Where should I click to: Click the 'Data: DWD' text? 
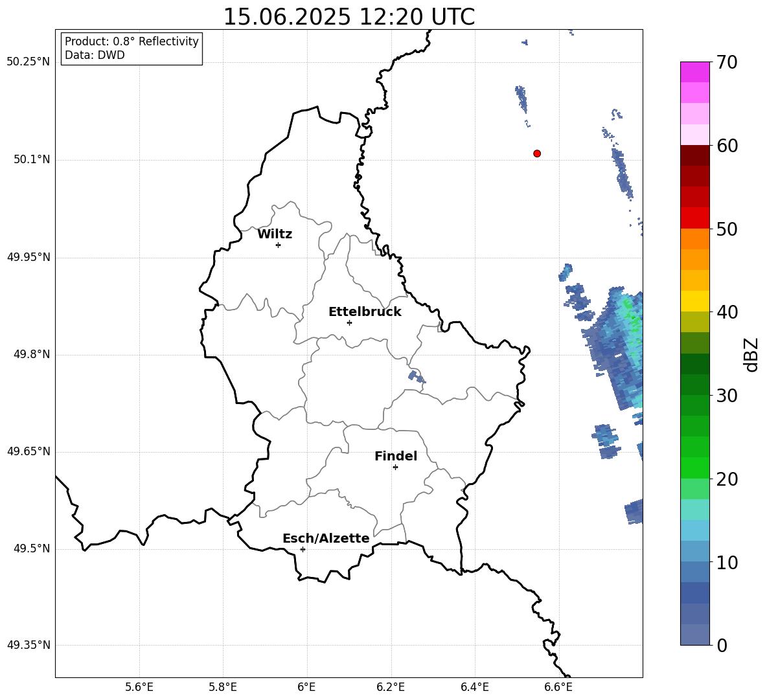pyautogui.click(x=95, y=55)
